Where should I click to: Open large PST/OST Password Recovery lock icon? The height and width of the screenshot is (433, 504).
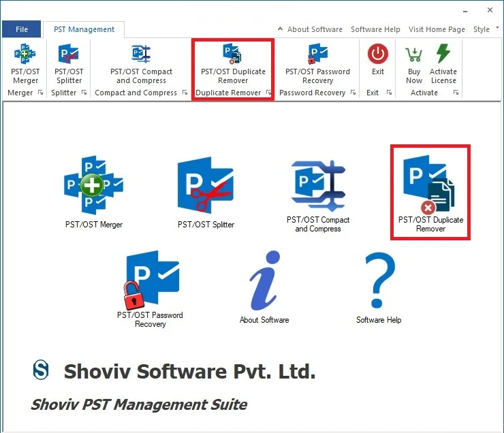[x=151, y=279]
